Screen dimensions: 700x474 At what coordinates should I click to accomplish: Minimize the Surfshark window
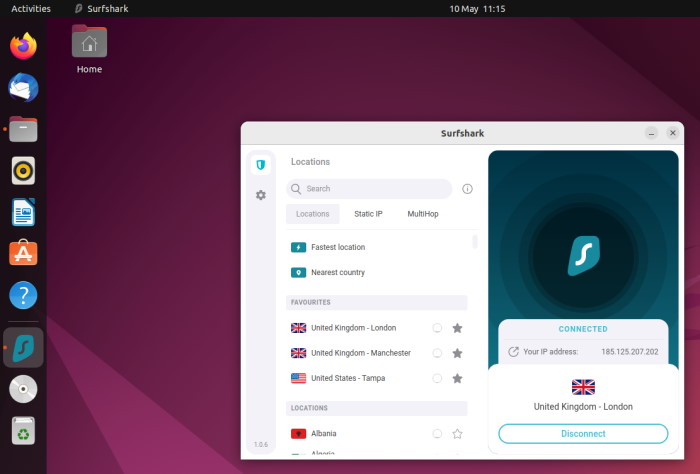pos(651,133)
